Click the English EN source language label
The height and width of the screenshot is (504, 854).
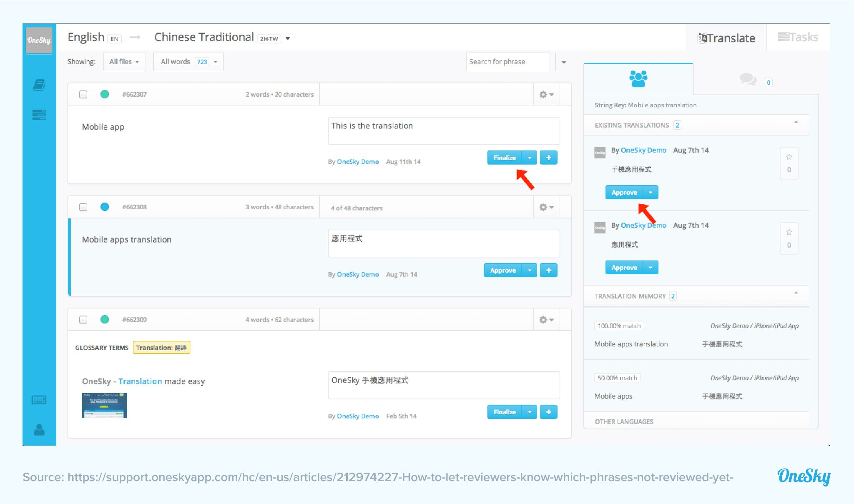point(95,38)
